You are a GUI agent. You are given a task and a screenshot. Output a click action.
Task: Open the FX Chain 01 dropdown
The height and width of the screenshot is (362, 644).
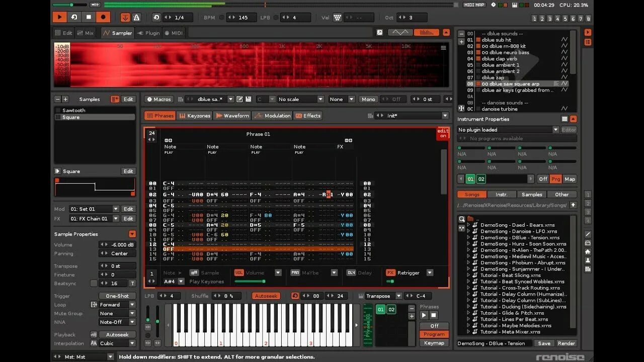tap(94, 218)
